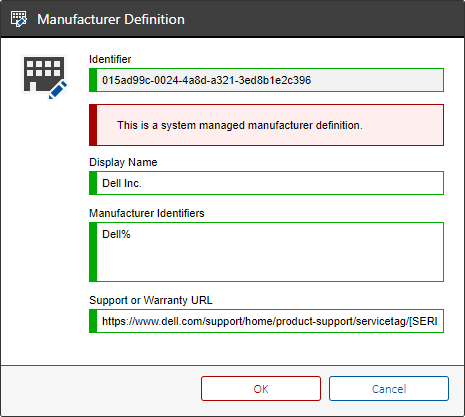Viewport: 465px width, 417px height.
Task: Click the Display Name label
Action: tap(123, 162)
